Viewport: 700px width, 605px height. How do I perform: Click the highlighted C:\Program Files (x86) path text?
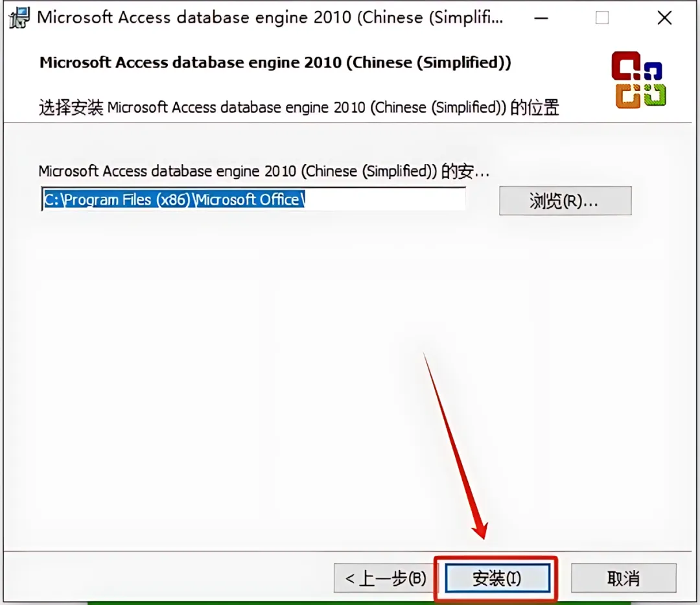click(174, 200)
